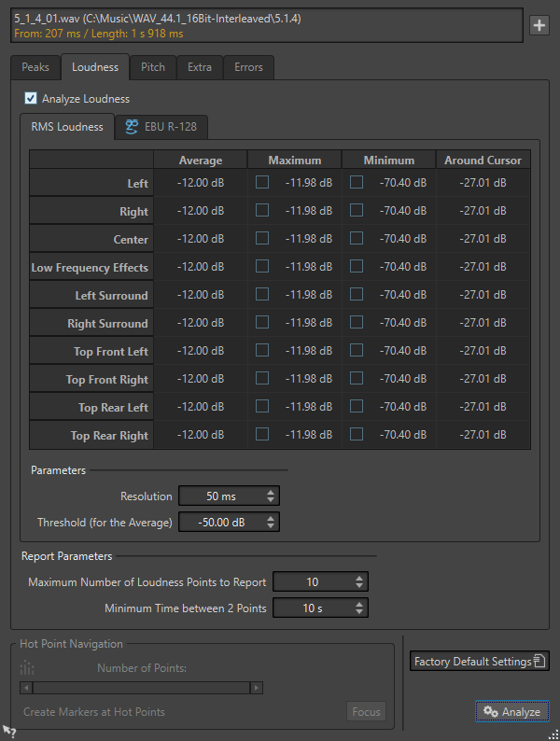Click the Analyze button
Screen dimensions: 560x741
coord(512,712)
